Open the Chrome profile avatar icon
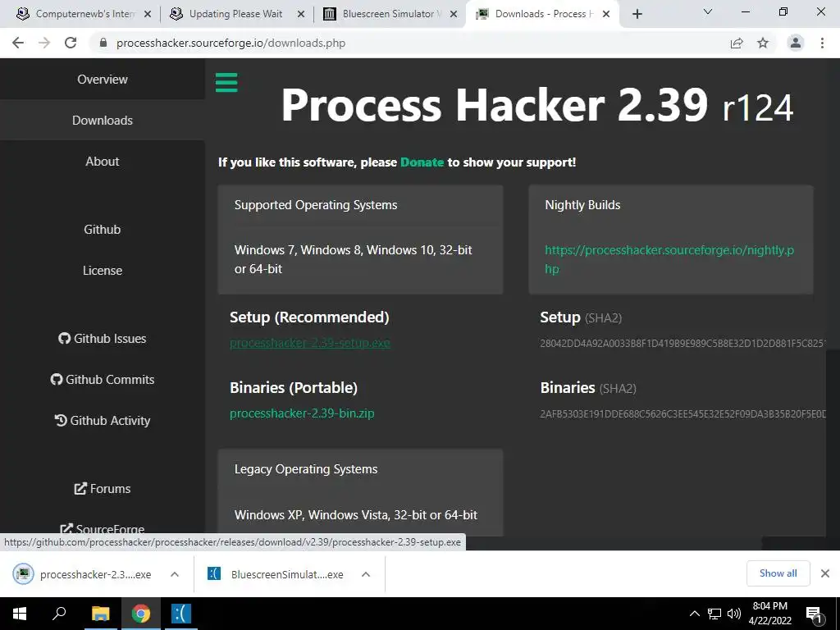 pyautogui.click(x=796, y=43)
